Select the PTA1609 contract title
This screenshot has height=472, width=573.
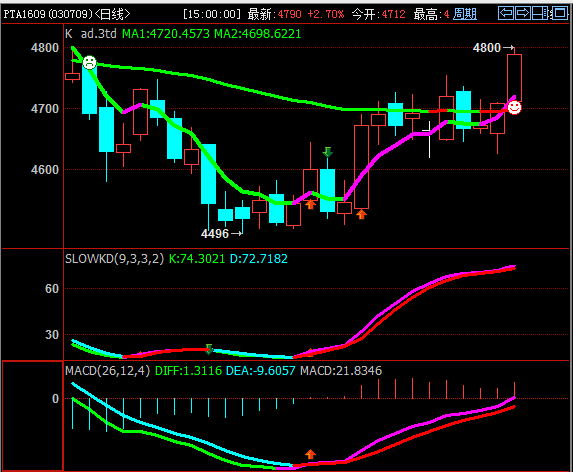click(x=24, y=14)
